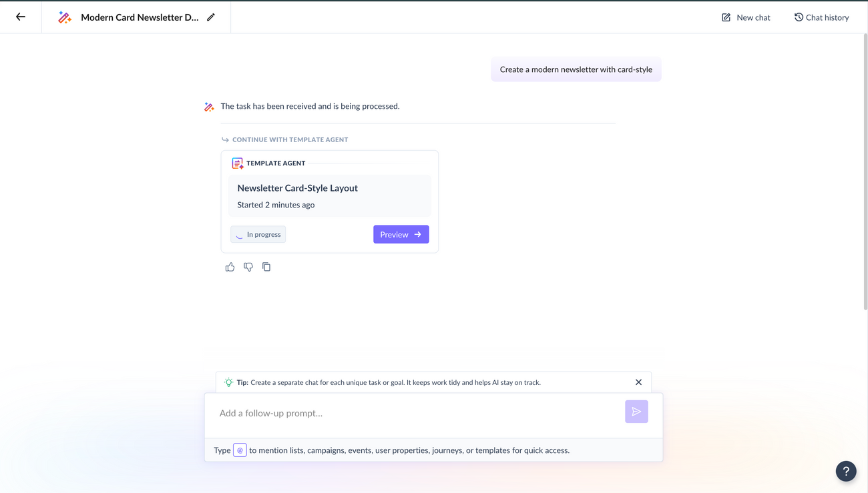This screenshot has height=493, width=868.
Task: Click the AI wand logo icon
Action: [x=65, y=17]
